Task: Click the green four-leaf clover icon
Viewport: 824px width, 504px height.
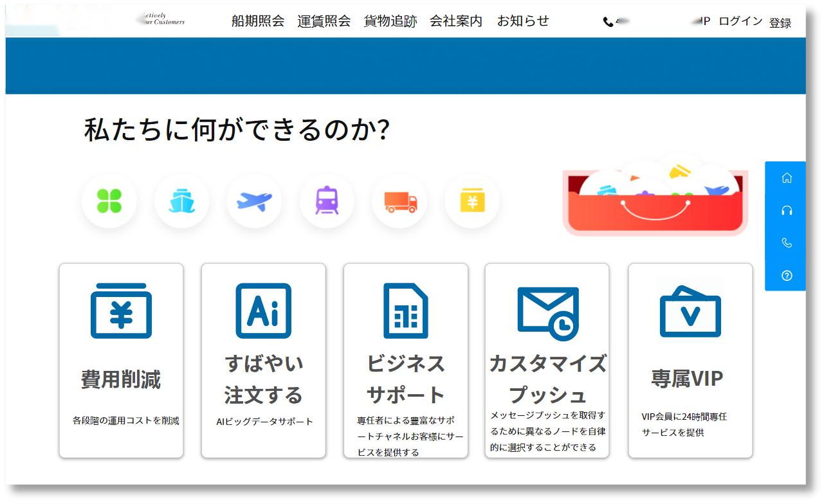Action: click(109, 201)
